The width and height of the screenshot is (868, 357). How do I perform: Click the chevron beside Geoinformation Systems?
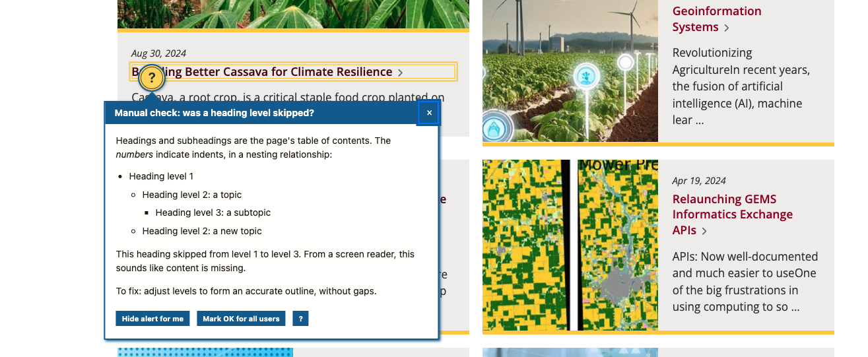pos(727,28)
